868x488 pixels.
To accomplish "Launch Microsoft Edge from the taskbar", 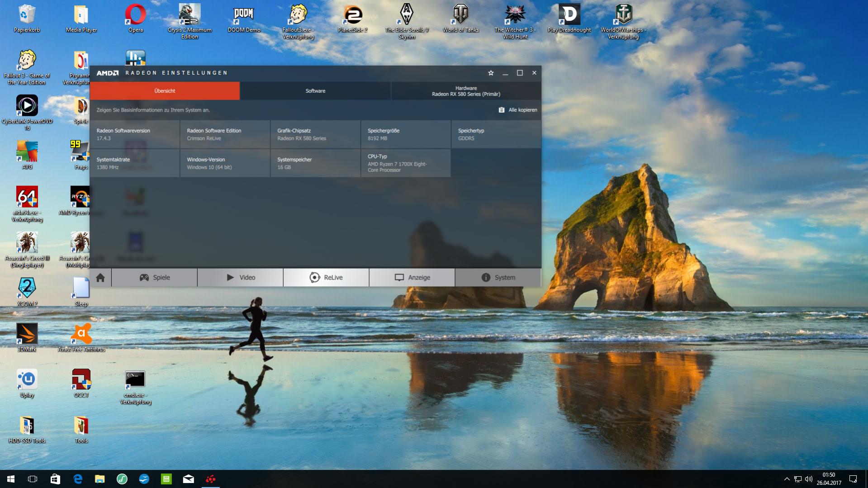I will pos(77,479).
